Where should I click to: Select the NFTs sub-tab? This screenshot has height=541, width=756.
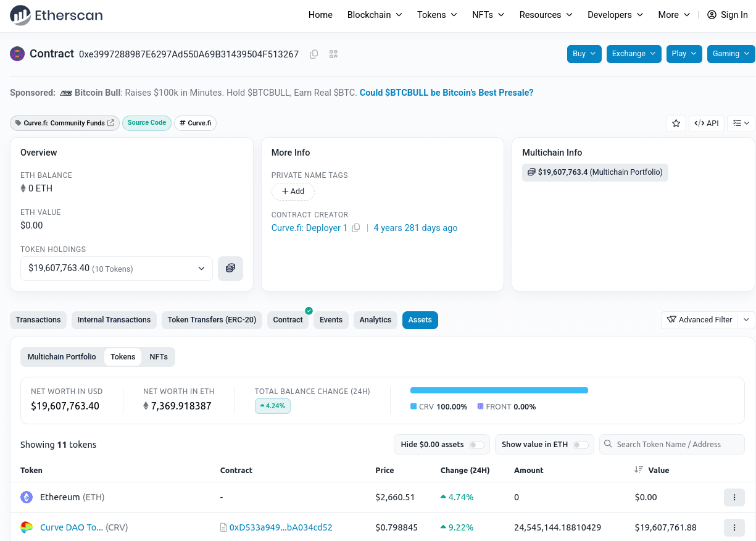coord(159,357)
